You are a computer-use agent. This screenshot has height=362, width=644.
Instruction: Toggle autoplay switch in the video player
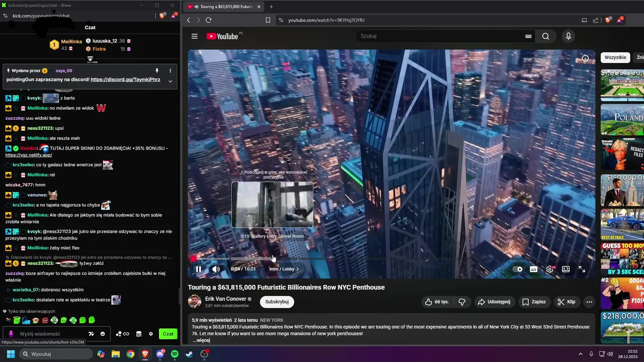click(x=517, y=269)
